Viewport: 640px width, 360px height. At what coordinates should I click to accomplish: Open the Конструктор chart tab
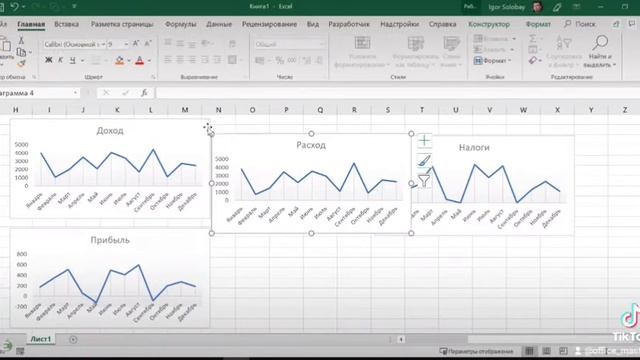click(489, 24)
